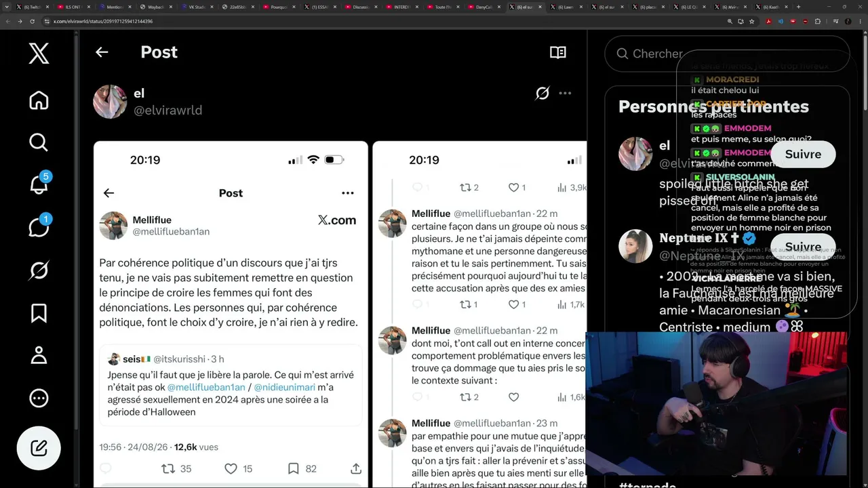Reload the page with refresh icon
The width and height of the screenshot is (868, 488).
point(32,21)
